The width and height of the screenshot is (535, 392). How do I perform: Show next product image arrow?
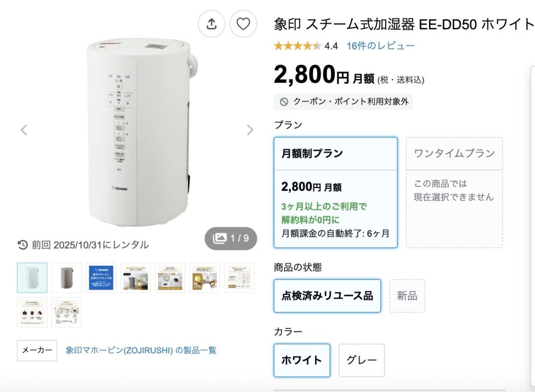click(250, 130)
